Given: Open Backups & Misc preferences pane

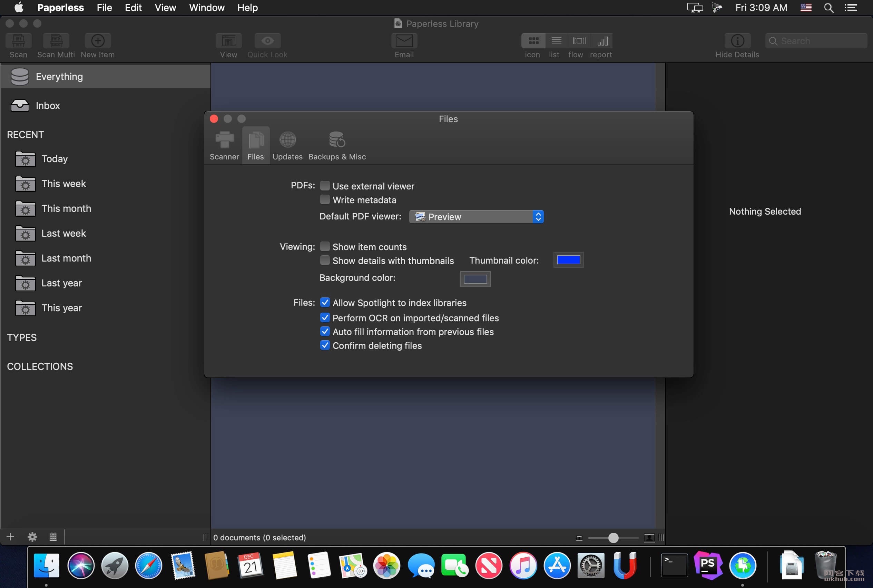Looking at the screenshot, I should pos(337,146).
